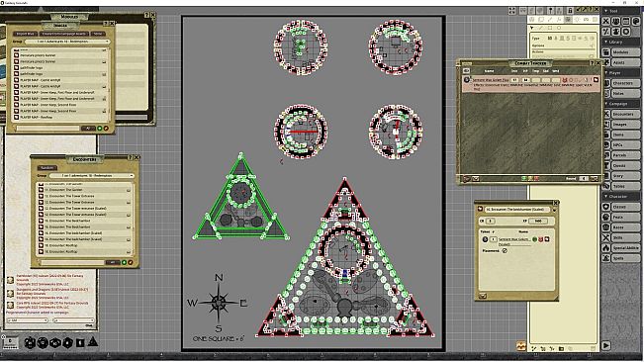Open the Combat Tracker tool icon in sidebar
644x362 pixels.
606,22
